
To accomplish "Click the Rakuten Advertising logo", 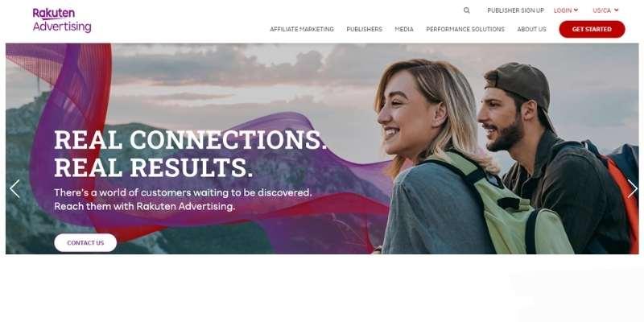I will pyautogui.click(x=62, y=20).
